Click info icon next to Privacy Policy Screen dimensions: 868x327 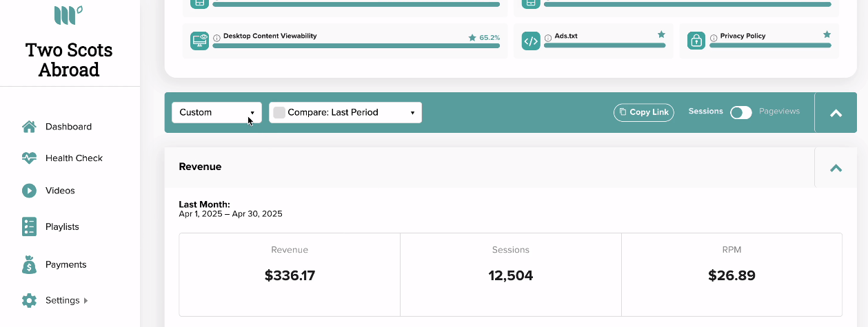coord(714,38)
